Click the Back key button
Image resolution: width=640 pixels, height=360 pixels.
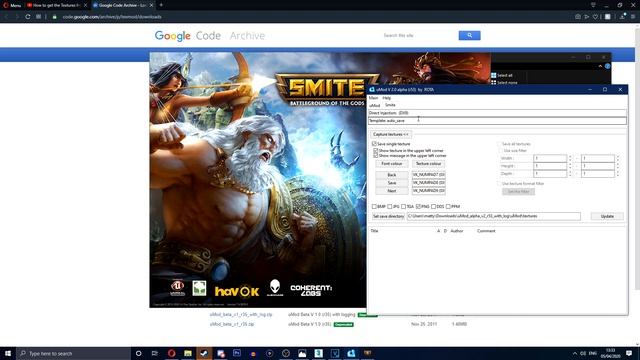point(392,175)
